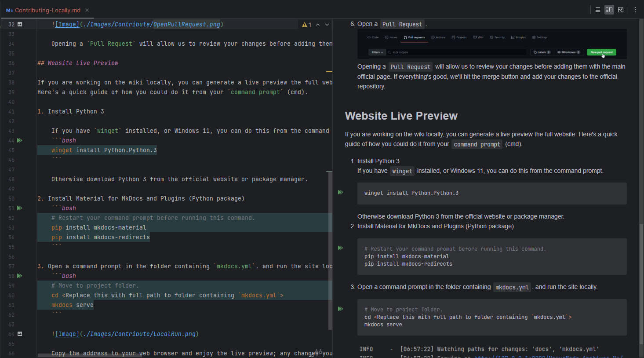This screenshot has width=644, height=358.
Task: Click line number 50 in the gutter
Action: click(x=11, y=198)
